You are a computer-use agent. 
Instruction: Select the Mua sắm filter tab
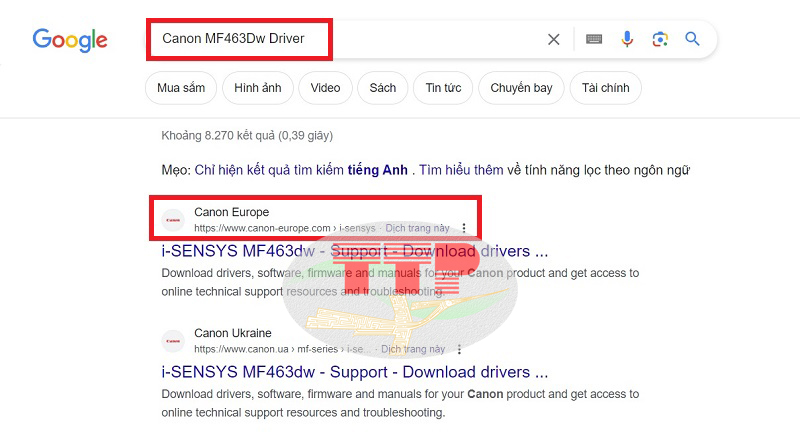tap(181, 88)
